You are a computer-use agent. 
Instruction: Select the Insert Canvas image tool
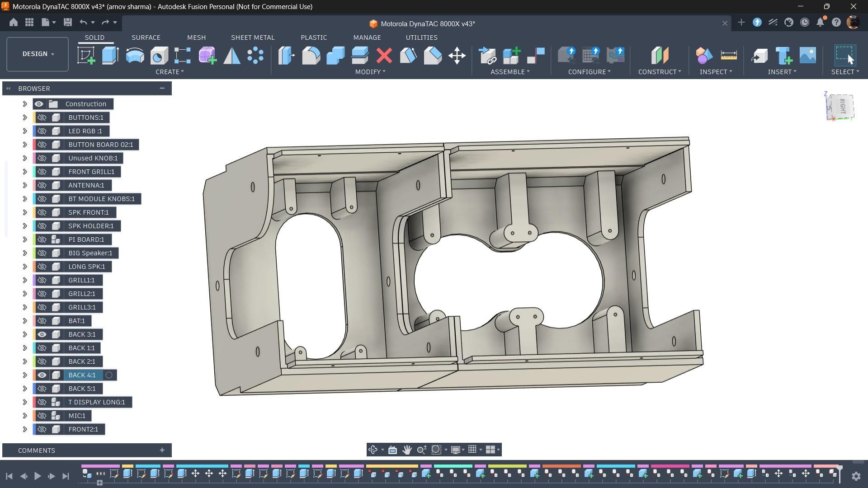coord(808,56)
